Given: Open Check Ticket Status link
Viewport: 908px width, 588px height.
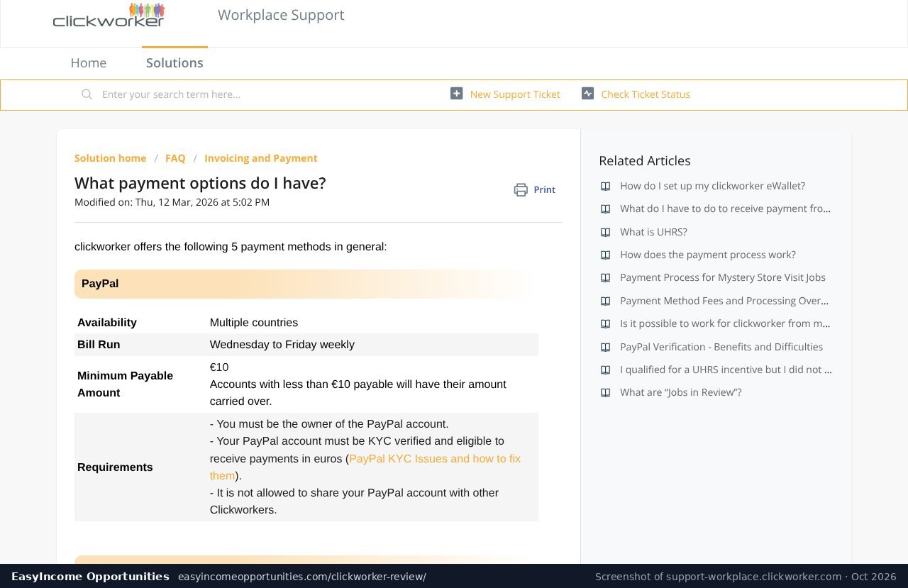Looking at the screenshot, I should 646,94.
